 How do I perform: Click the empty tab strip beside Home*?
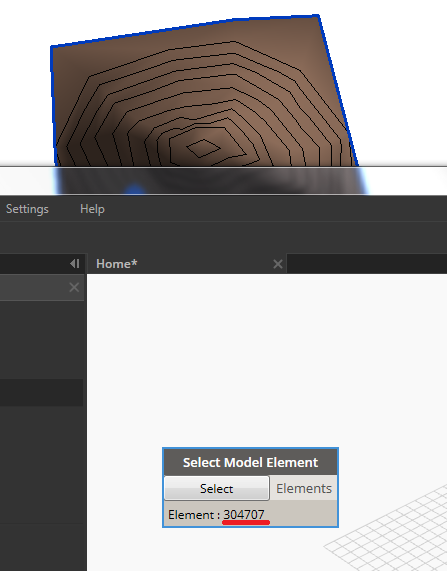(367, 264)
